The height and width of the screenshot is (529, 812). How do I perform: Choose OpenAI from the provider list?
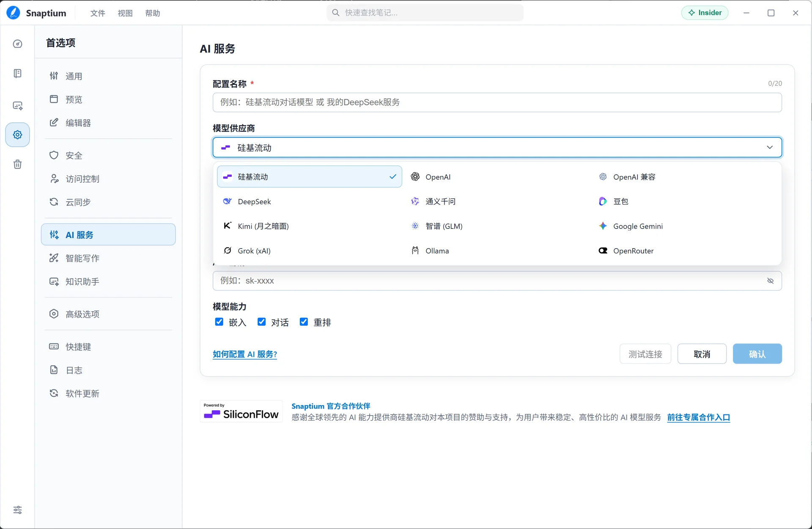point(497,177)
